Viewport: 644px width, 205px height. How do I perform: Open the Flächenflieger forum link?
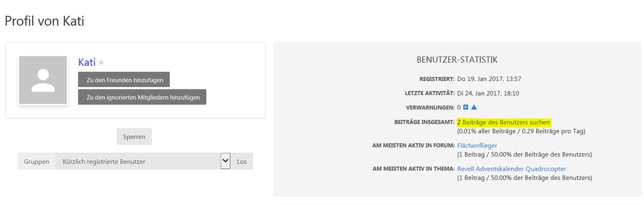click(477, 145)
